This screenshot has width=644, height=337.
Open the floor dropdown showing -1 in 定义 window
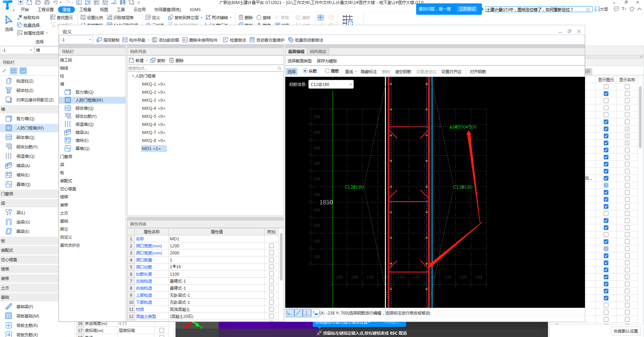coord(76,40)
